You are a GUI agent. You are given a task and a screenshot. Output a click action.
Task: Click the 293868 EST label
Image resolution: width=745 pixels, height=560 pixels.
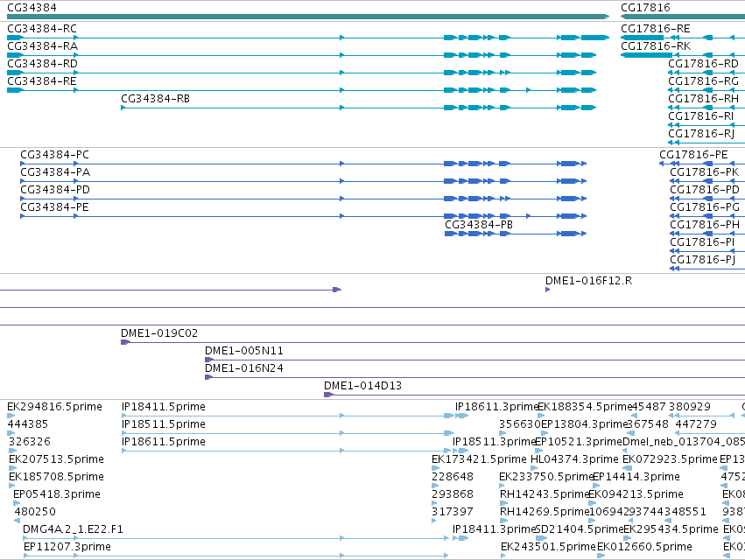453,495
